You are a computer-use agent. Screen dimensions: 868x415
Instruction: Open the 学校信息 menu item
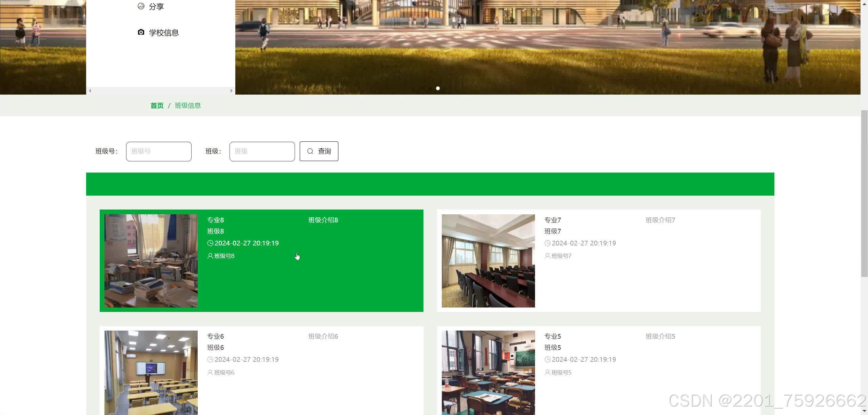164,33
